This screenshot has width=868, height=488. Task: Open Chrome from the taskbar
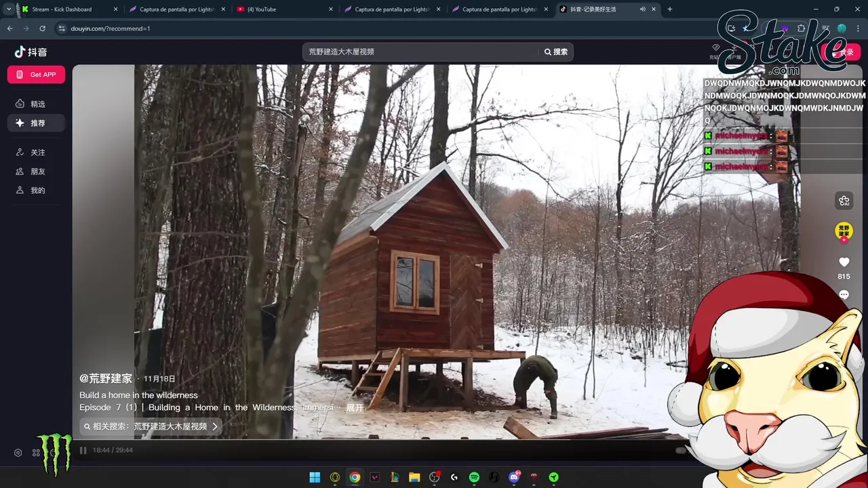pyautogui.click(x=355, y=477)
